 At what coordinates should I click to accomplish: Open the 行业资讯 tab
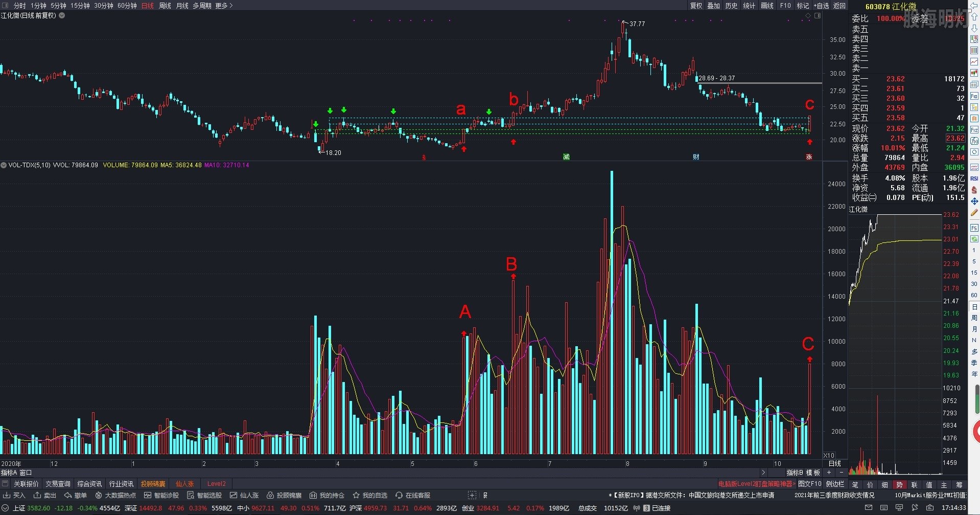[121, 484]
